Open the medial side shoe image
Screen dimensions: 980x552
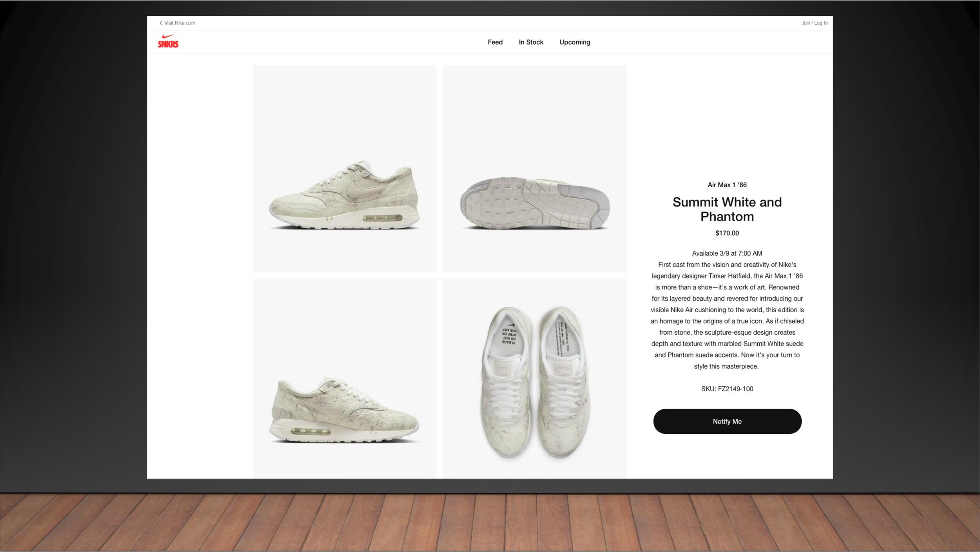pyautogui.click(x=344, y=378)
